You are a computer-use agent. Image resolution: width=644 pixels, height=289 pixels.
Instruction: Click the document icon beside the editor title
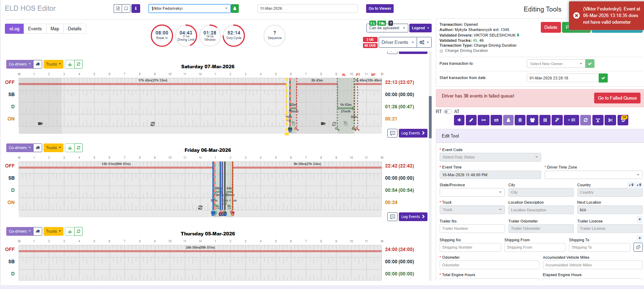tap(118, 8)
